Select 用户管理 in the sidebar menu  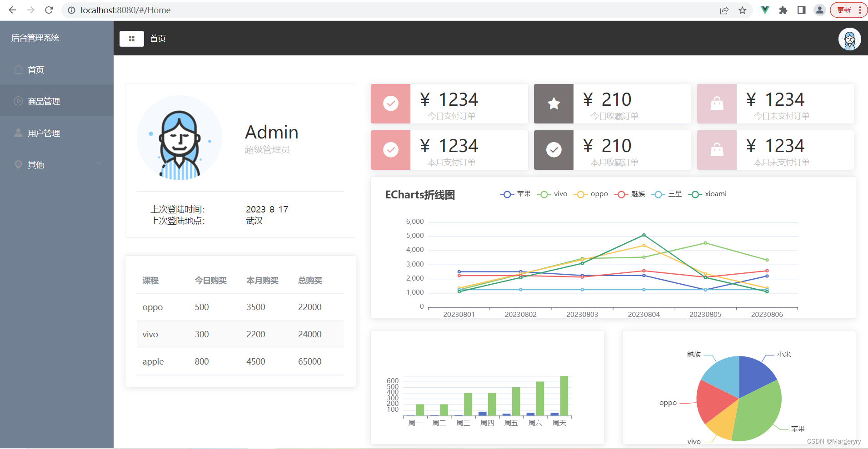click(x=43, y=133)
